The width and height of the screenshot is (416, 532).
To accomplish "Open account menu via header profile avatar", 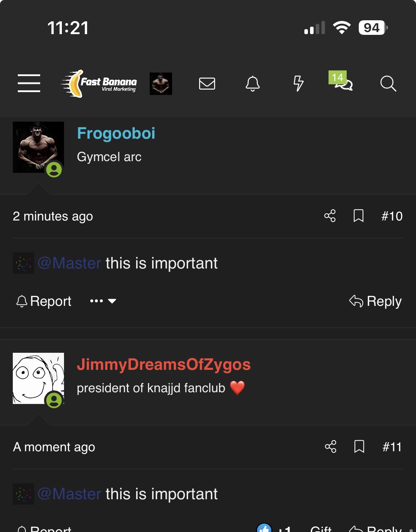I will click(161, 84).
